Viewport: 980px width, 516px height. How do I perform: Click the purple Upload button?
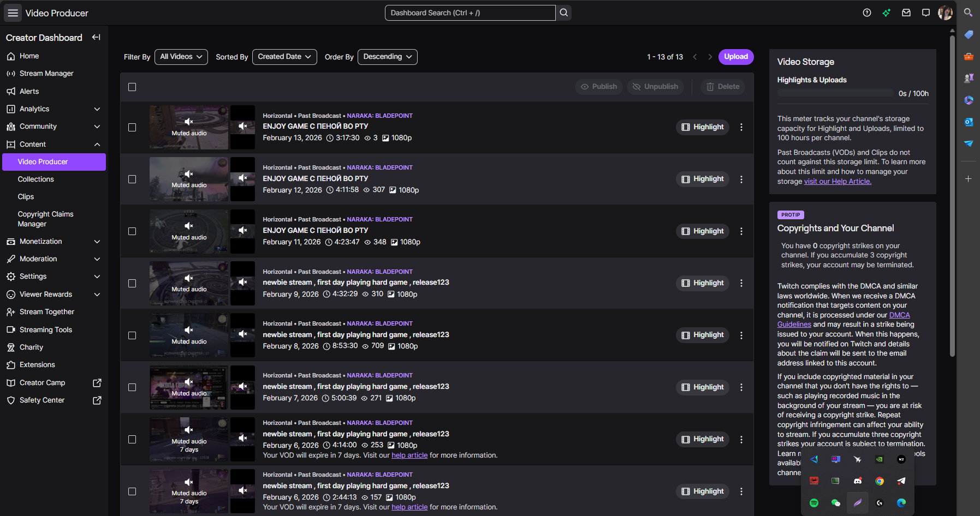[736, 57]
